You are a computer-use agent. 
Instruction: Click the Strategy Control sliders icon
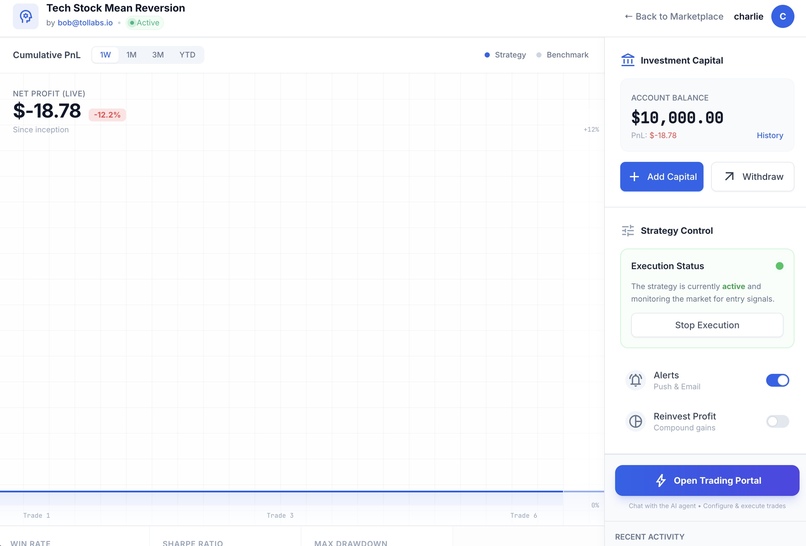click(628, 230)
